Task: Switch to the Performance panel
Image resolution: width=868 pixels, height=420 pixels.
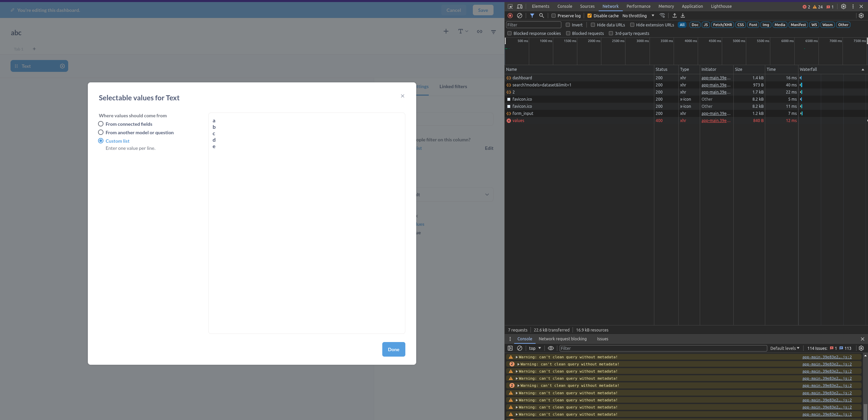Action: click(638, 6)
